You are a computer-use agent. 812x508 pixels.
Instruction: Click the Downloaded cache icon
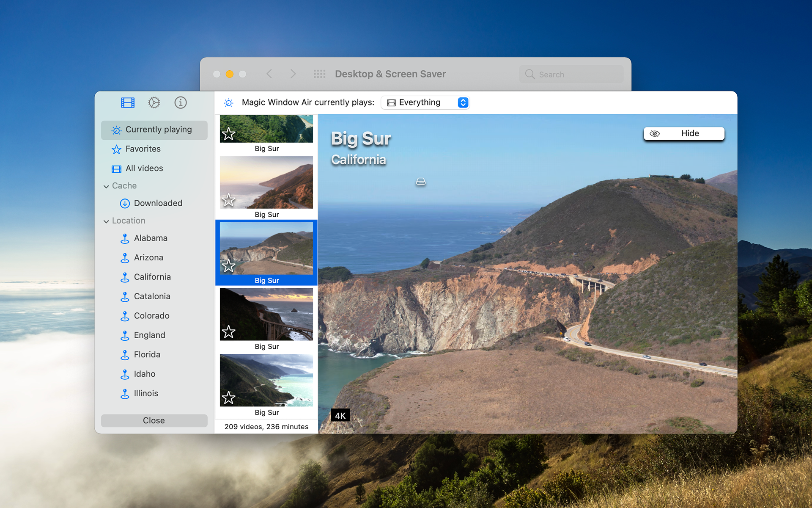124,203
